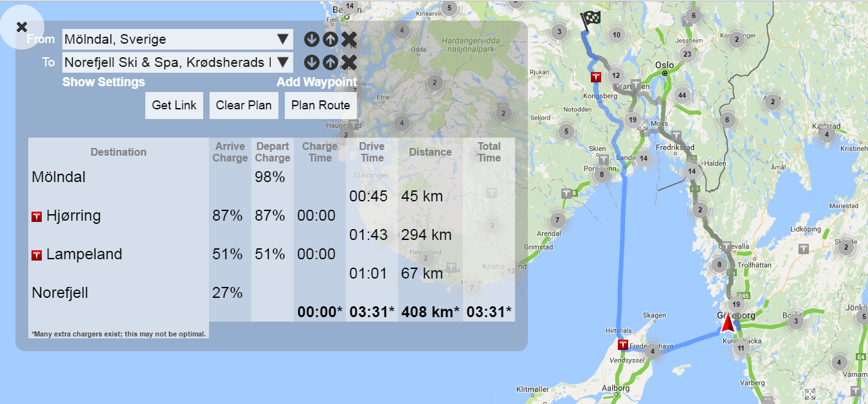
Task: Click Norefjell's 27% arrive charge
Action: coord(228,293)
